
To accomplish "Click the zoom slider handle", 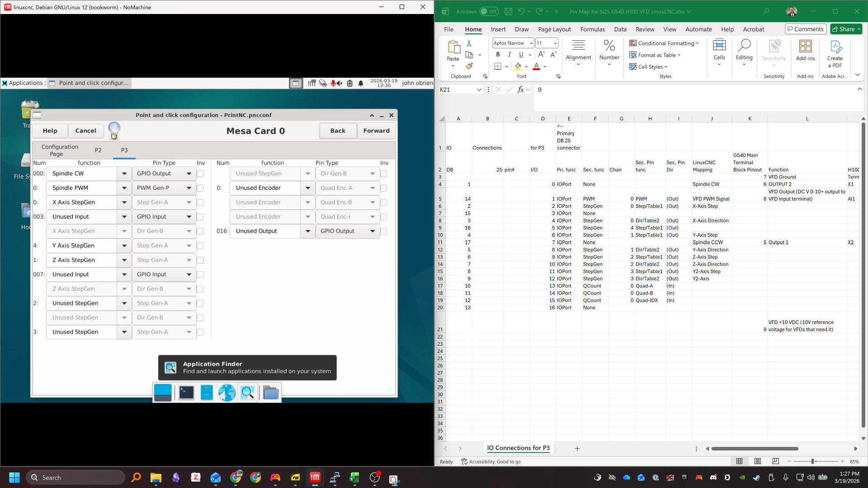I will [x=812, y=461].
